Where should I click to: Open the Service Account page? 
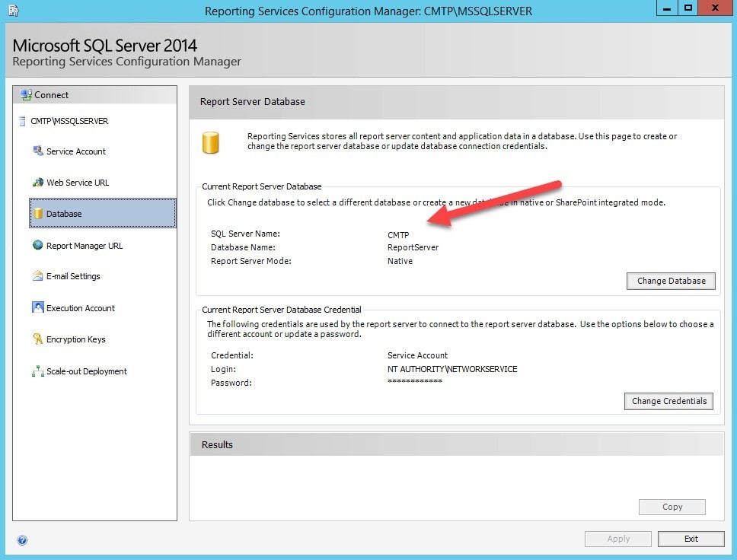click(x=75, y=151)
